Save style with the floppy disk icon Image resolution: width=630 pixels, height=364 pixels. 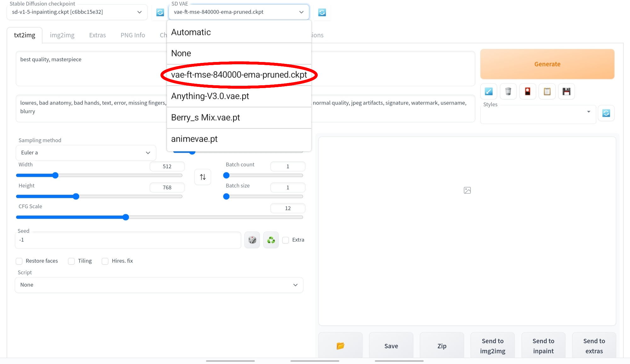(566, 92)
